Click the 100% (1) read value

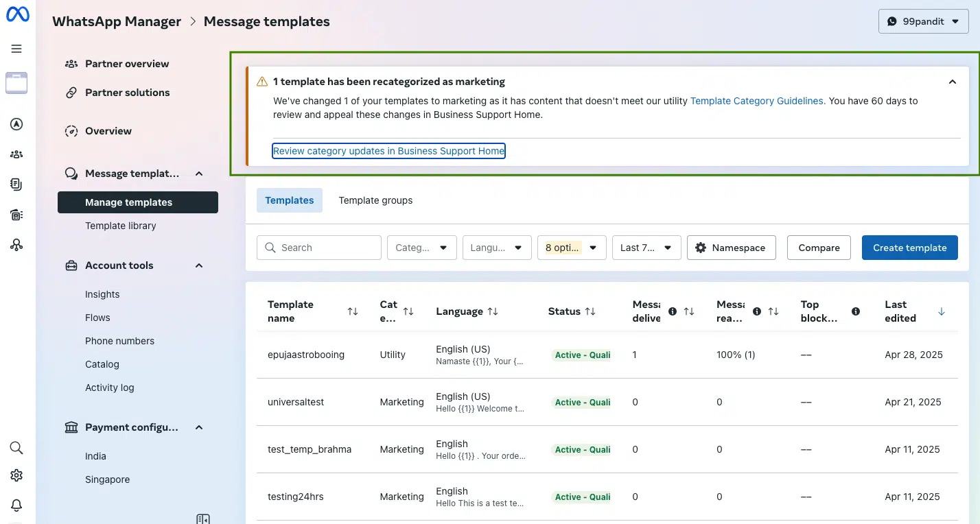click(x=736, y=355)
